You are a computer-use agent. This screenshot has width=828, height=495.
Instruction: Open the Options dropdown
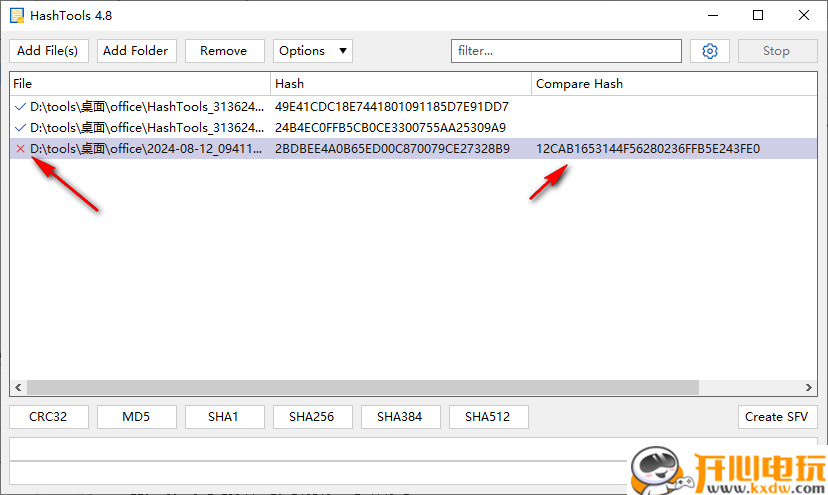pos(313,51)
